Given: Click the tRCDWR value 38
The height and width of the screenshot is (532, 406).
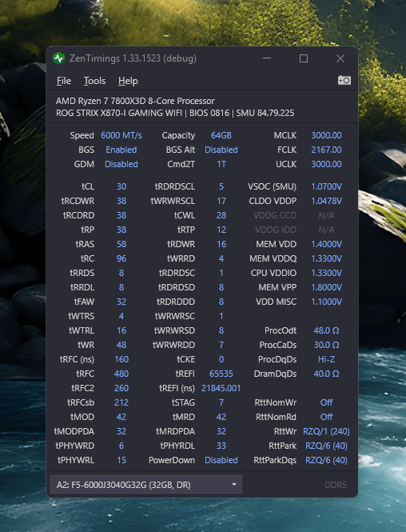Looking at the screenshot, I should click(x=121, y=201).
